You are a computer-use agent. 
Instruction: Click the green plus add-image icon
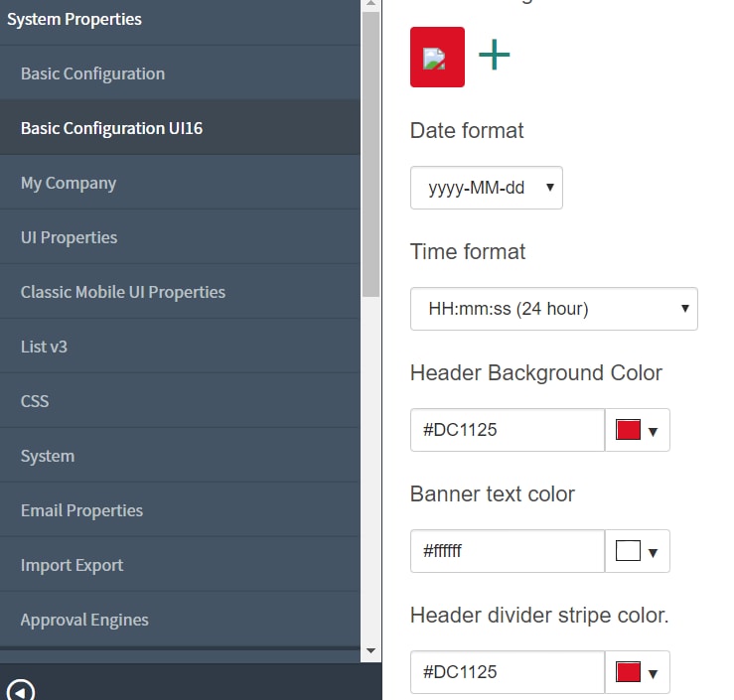(494, 55)
